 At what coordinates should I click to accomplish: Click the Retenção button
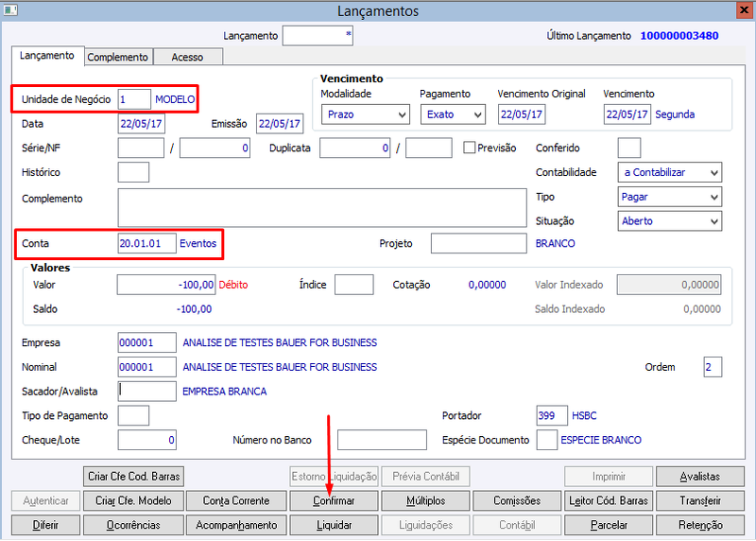pos(700,525)
